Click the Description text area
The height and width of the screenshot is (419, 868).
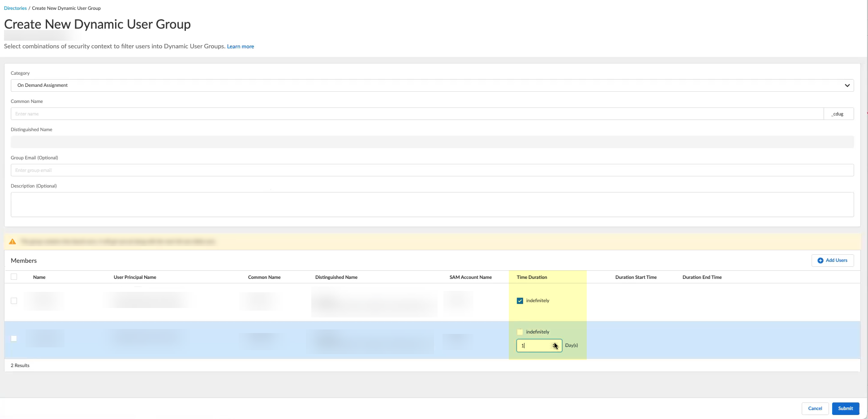(432, 205)
